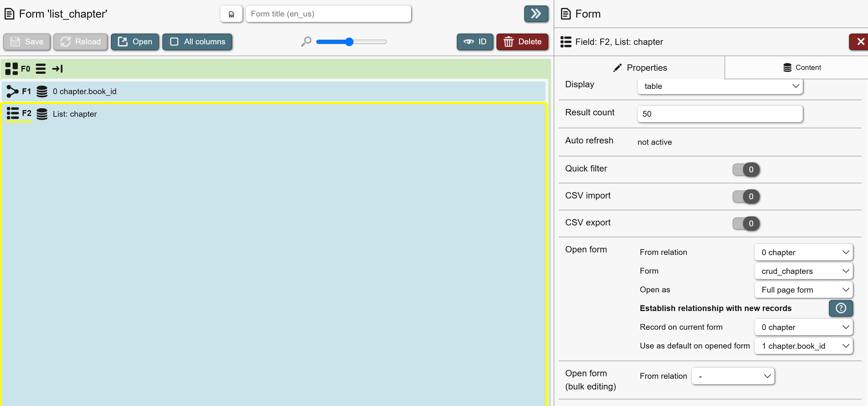Click the double-chevron collapse sidebar icon
The image size is (868, 406).
pos(536,14)
